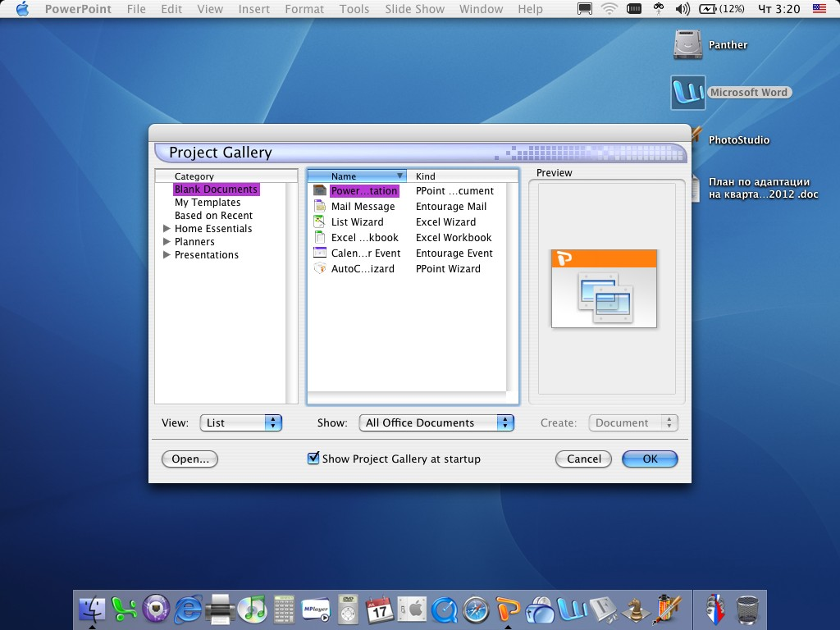This screenshot has width=840, height=630.
Task: Open the Insert menu
Action: click(x=254, y=8)
